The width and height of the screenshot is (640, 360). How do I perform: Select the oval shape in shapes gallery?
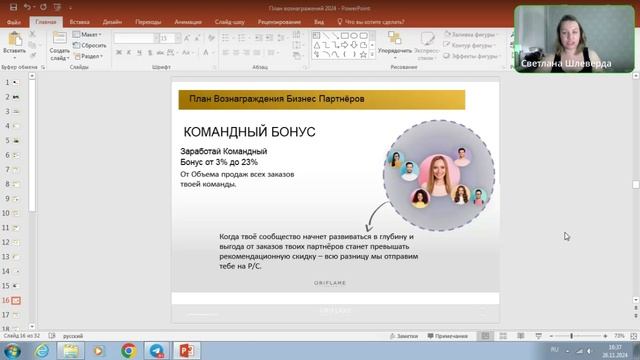(353, 36)
